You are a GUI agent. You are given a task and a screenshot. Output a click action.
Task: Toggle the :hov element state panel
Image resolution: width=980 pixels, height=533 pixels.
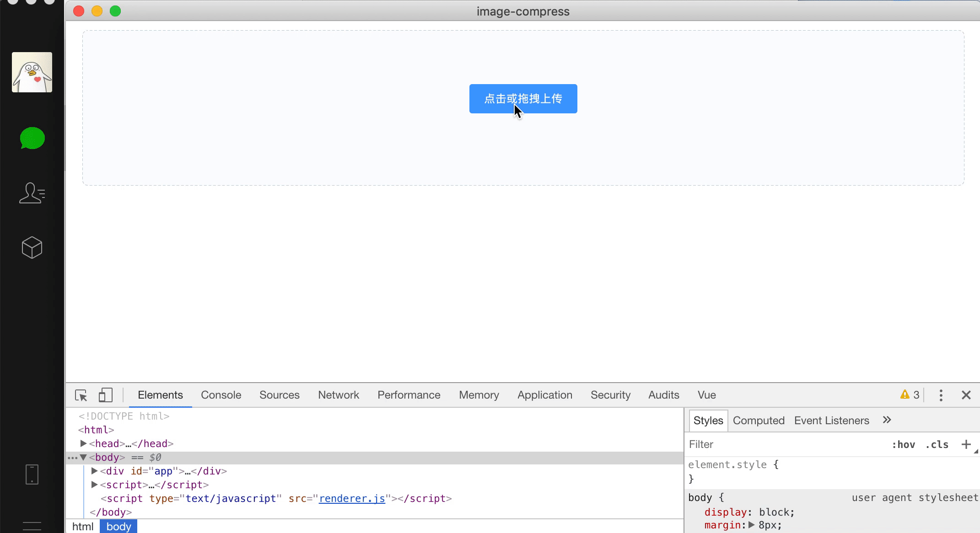(903, 444)
